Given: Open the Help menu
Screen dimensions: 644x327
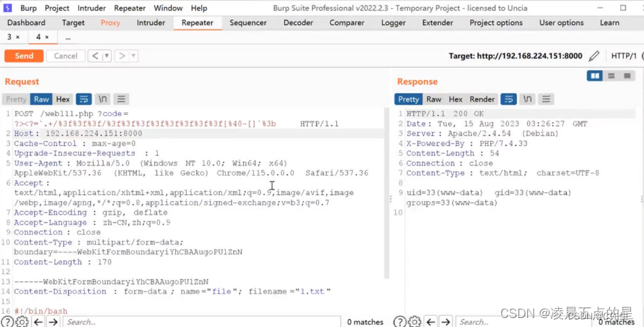Looking at the screenshot, I should (199, 8).
